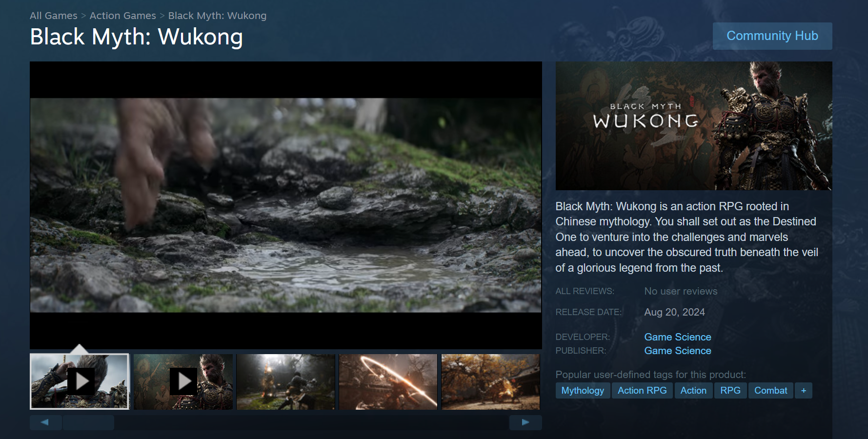Click the 'RELEASE DATE:' label
The image size is (868, 439).
[x=588, y=312]
